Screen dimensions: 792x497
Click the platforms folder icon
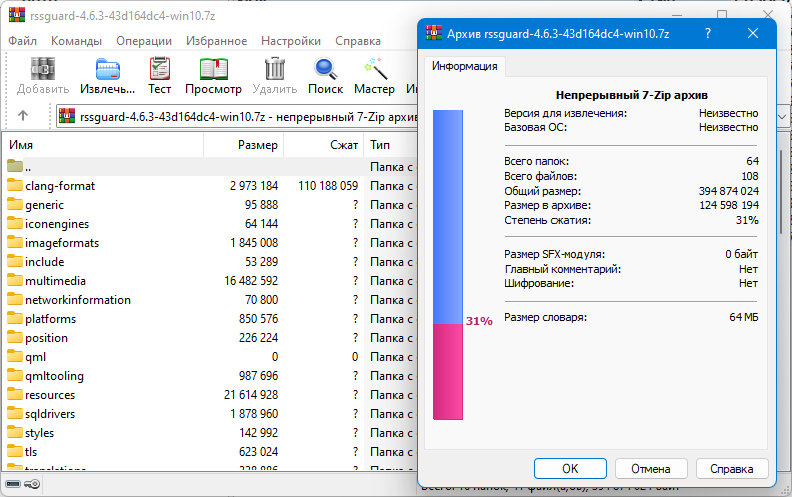pos(15,318)
